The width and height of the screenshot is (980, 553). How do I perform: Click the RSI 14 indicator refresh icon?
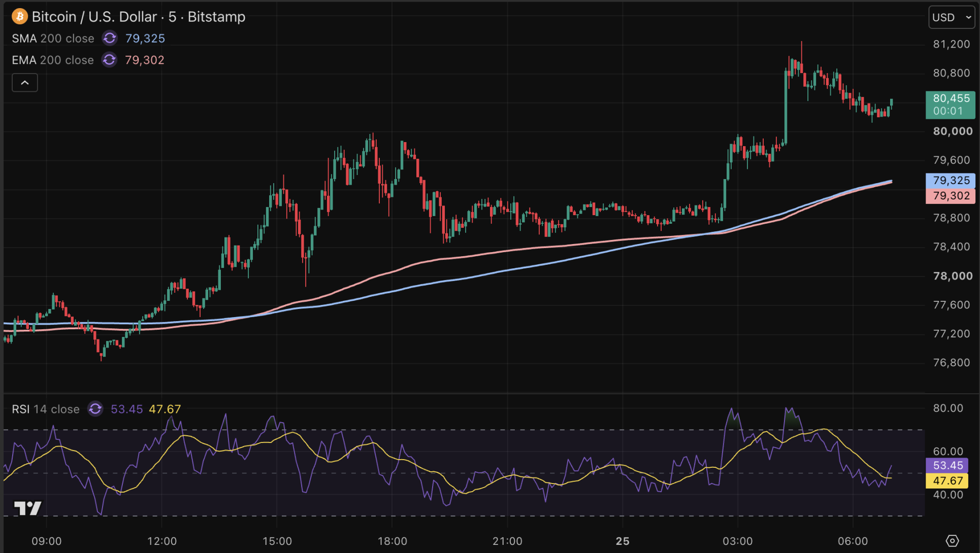point(95,409)
